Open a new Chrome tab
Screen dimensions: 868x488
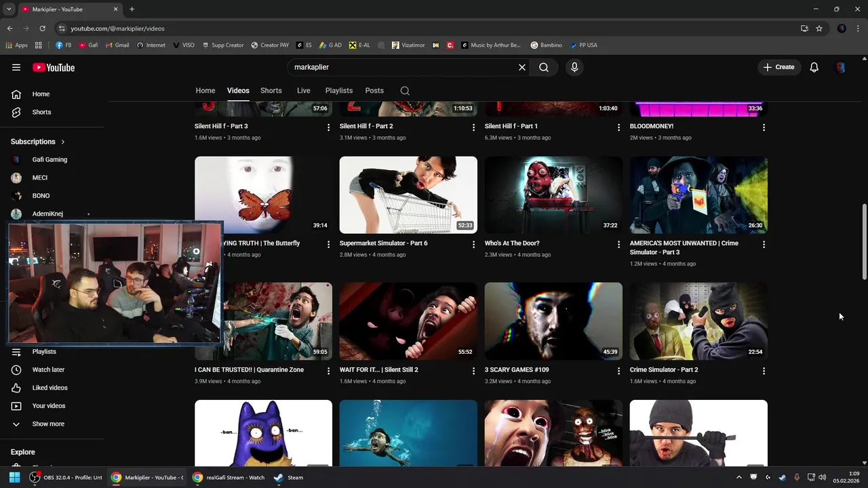click(x=132, y=9)
